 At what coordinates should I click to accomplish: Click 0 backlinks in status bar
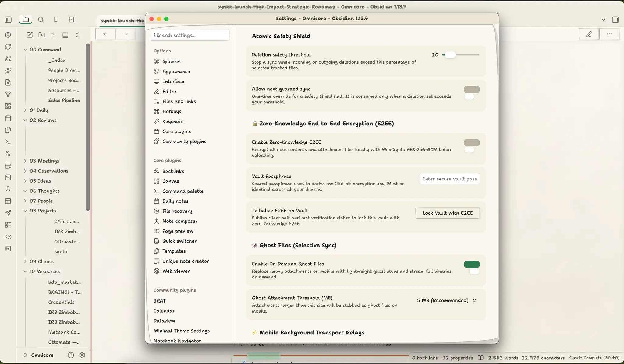[x=425, y=358]
